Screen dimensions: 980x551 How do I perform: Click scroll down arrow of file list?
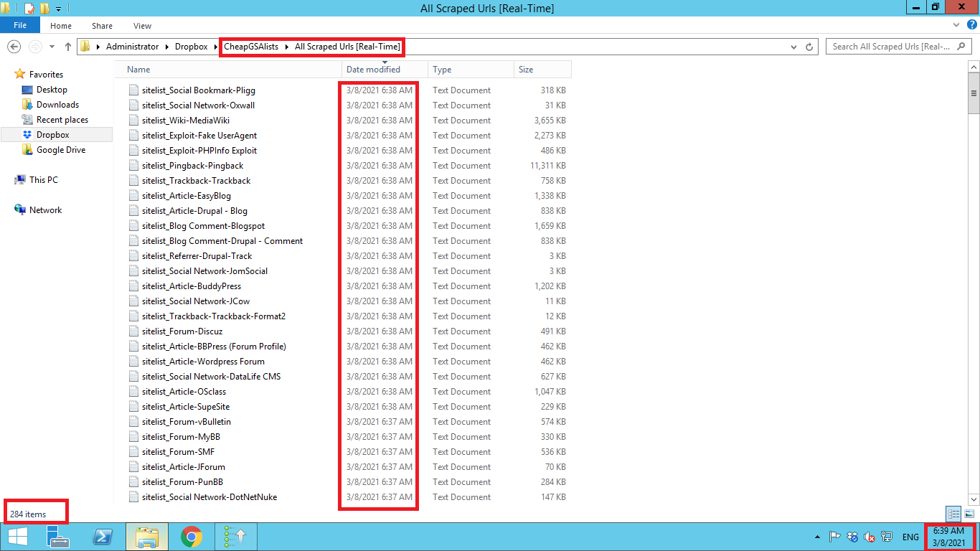974,498
